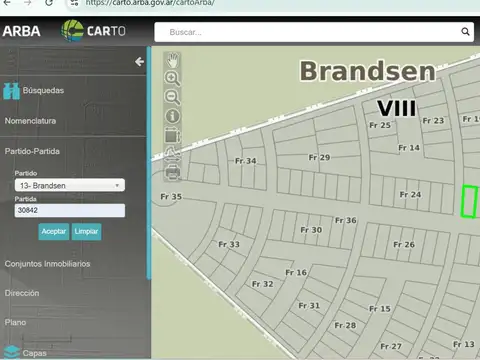Click the VIII section label
The image size is (480, 360).
(397, 108)
